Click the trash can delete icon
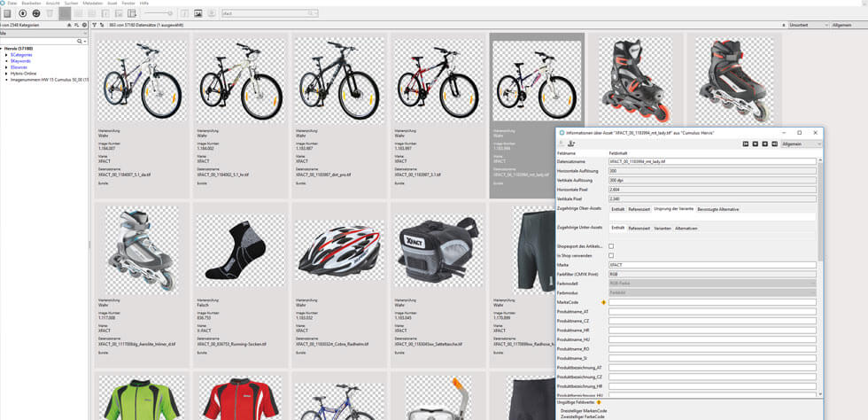The image size is (868, 420). (50, 12)
